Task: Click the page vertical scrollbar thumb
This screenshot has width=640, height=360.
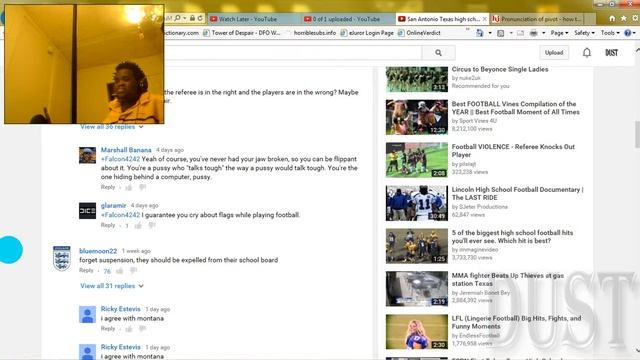Action: click(x=637, y=134)
